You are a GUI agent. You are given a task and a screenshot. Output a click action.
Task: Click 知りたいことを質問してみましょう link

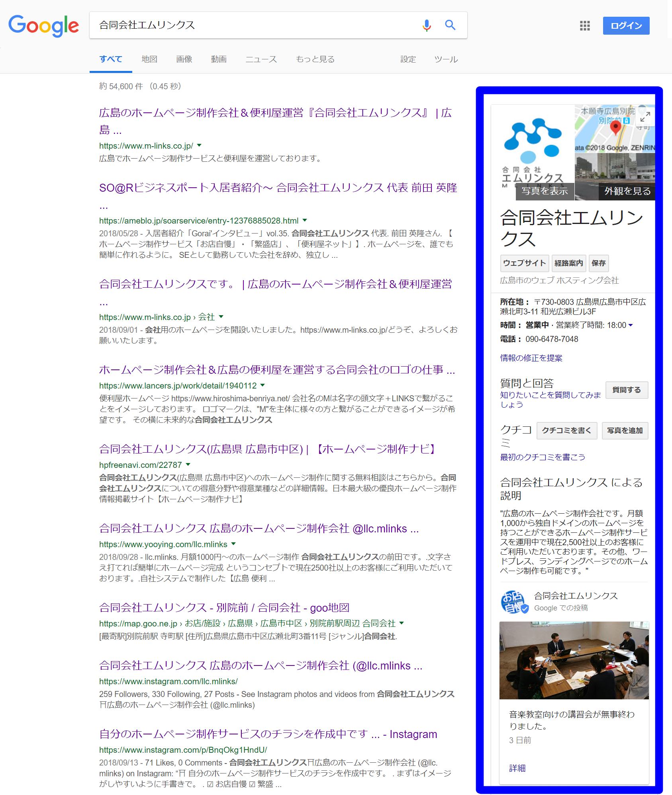click(550, 400)
